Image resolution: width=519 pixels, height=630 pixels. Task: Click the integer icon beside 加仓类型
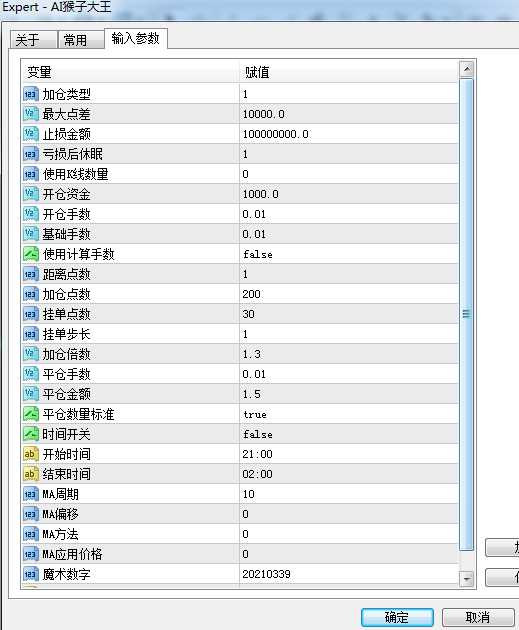[x=31, y=94]
